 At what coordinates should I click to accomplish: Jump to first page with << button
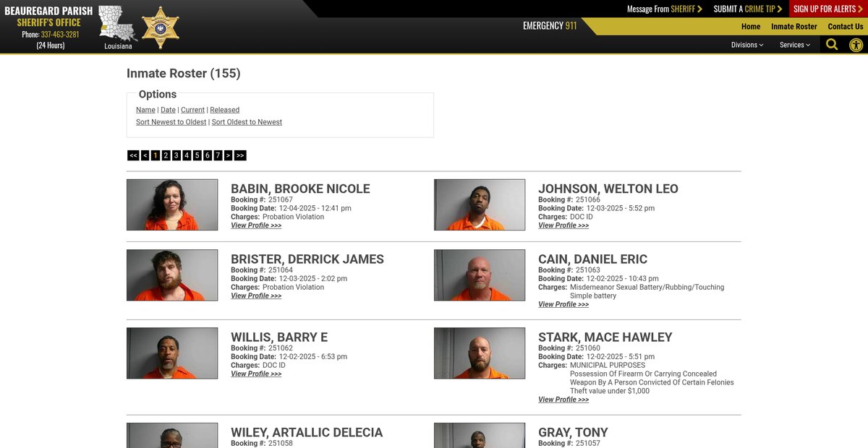133,155
